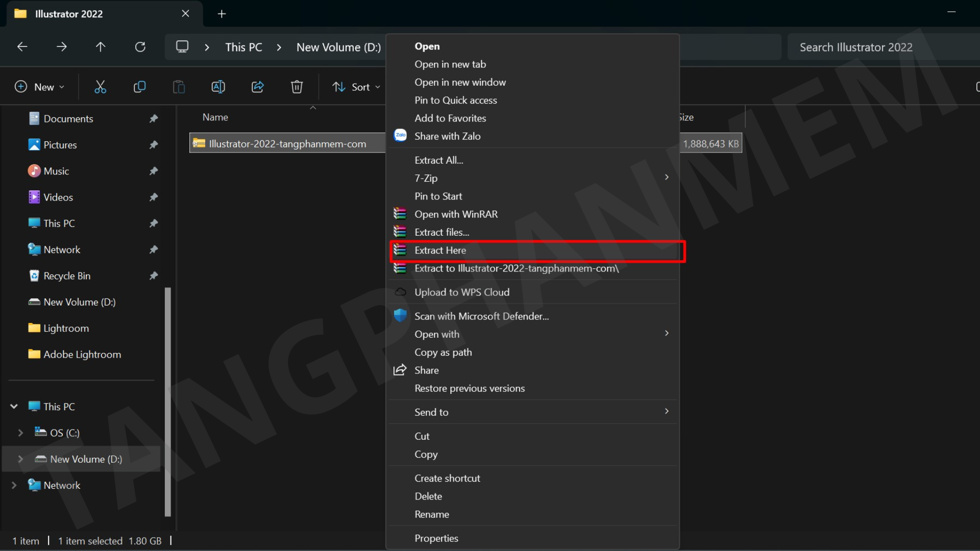Click Extract to Illustrator-2022-tangphanmem-com\ option

click(x=533, y=268)
